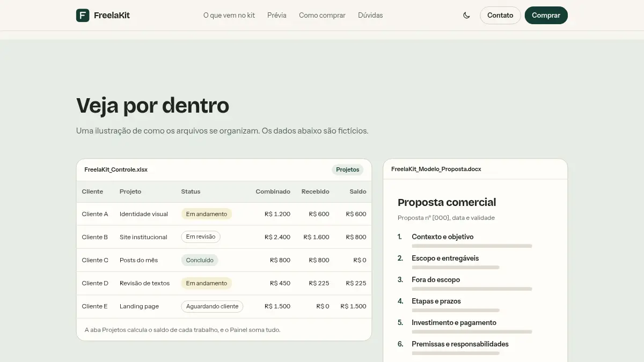This screenshot has height=362, width=644.
Task: Click the Comprar button
Action: click(546, 16)
